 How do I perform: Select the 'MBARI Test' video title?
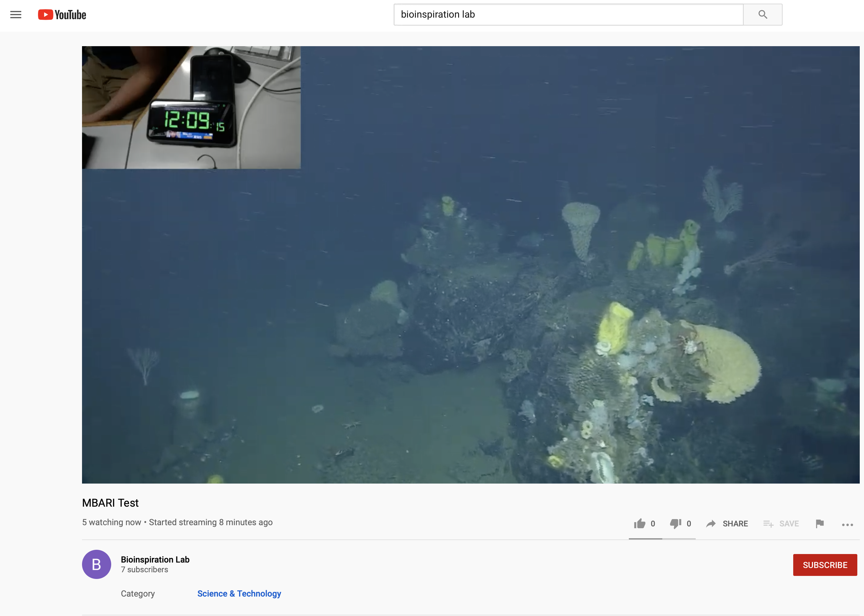[110, 503]
